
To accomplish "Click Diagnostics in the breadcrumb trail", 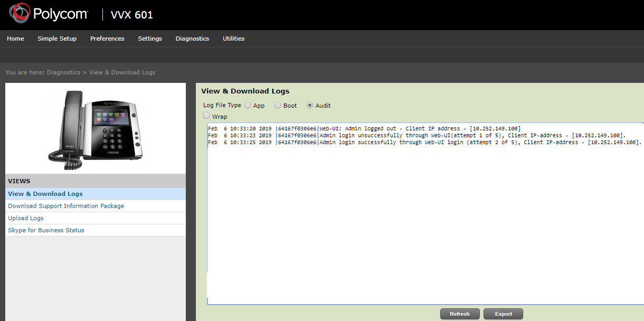I will click(63, 72).
